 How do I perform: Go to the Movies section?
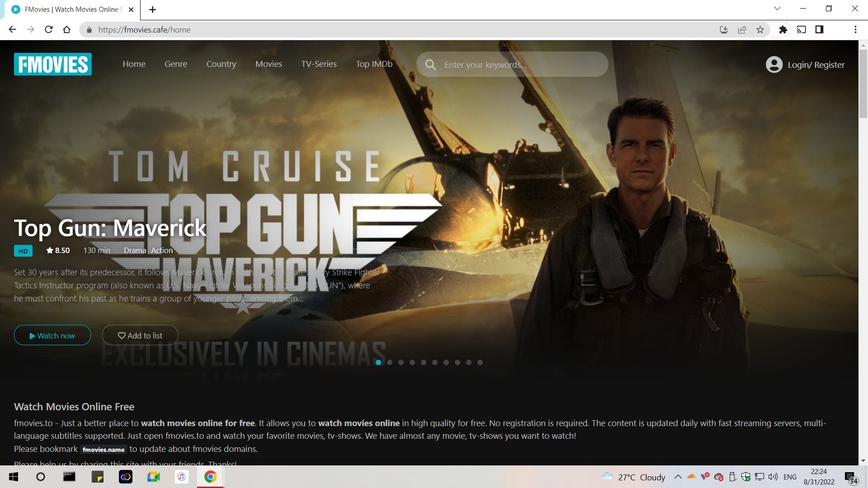tap(269, 64)
